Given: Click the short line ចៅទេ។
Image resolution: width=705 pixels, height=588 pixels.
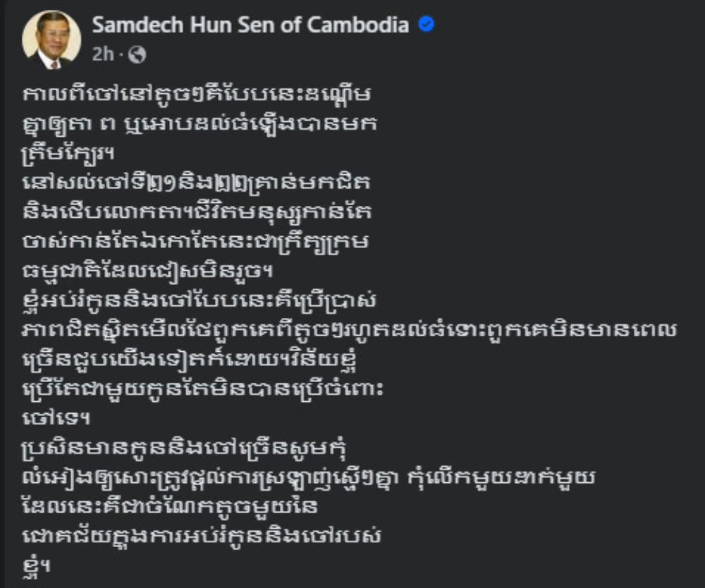Looking at the screenshot, I should pyautogui.click(x=56, y=418).
